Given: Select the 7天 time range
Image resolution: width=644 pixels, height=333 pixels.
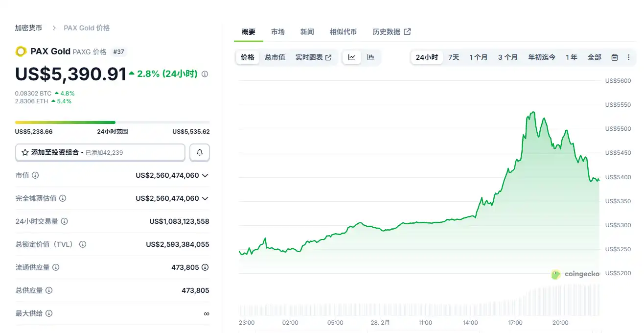Looking at the screenshot, I should click(454, 57).
